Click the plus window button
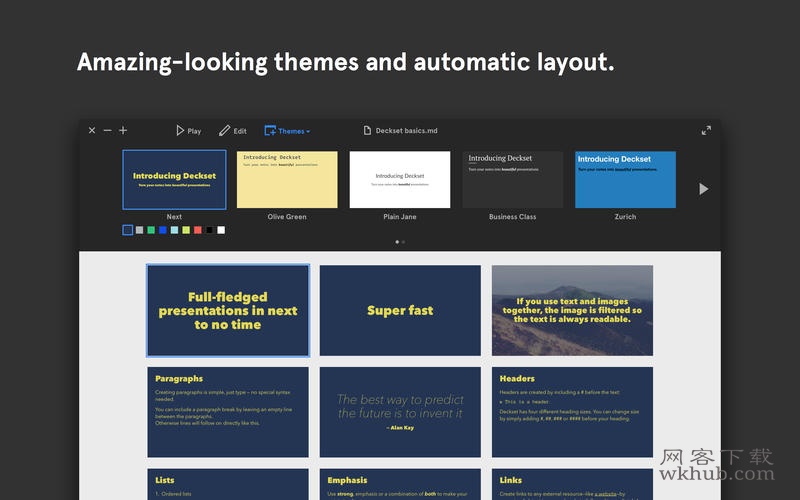The image size is (800, 500). [x=123, y=130]
